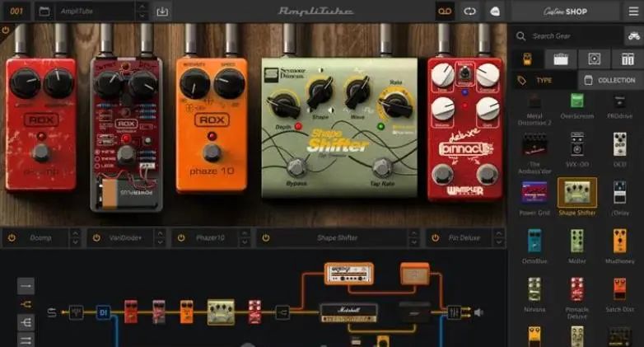Switch to the Cabinet gear tab

(x=594, y=59)
